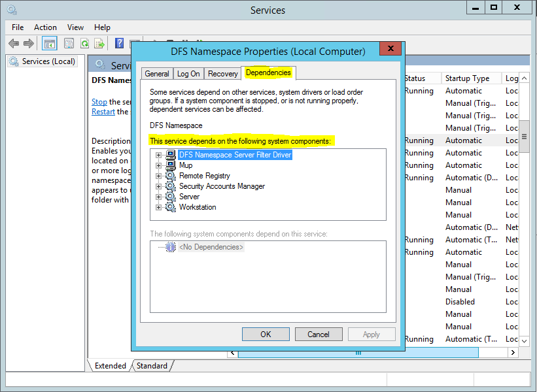This screenshot has width=537, height=392.
Task: Select the Remote Registry tree item
Action: (x=205, y=176)
